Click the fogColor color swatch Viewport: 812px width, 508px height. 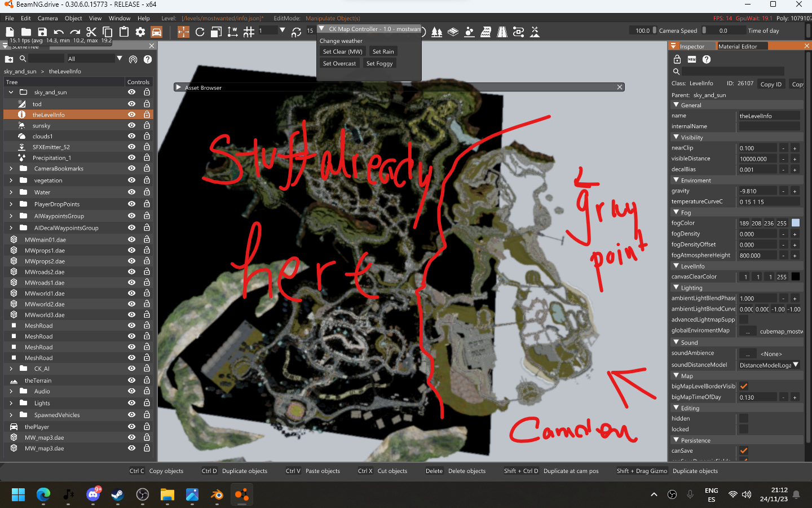click(x=796, y=223)
